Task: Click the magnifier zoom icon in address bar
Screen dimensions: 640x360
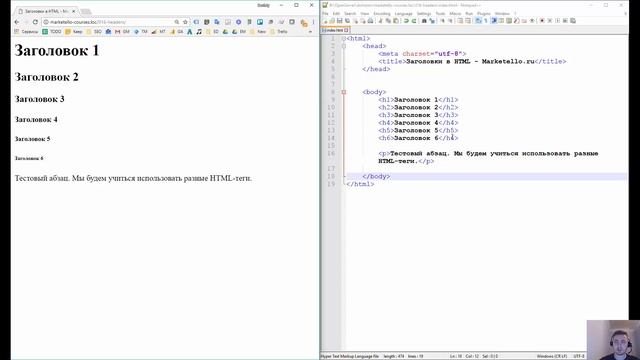Action: point(176,22)
